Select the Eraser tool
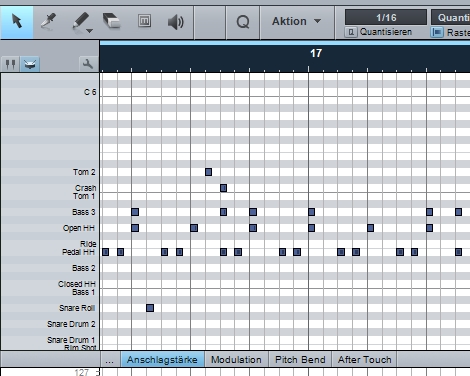 click(x=111, y=21)
